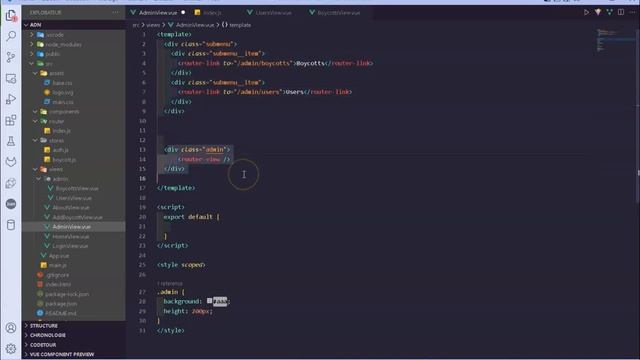Click the reference CodeLens above .admin
This screenshot has height=360, width=640.
170,283
